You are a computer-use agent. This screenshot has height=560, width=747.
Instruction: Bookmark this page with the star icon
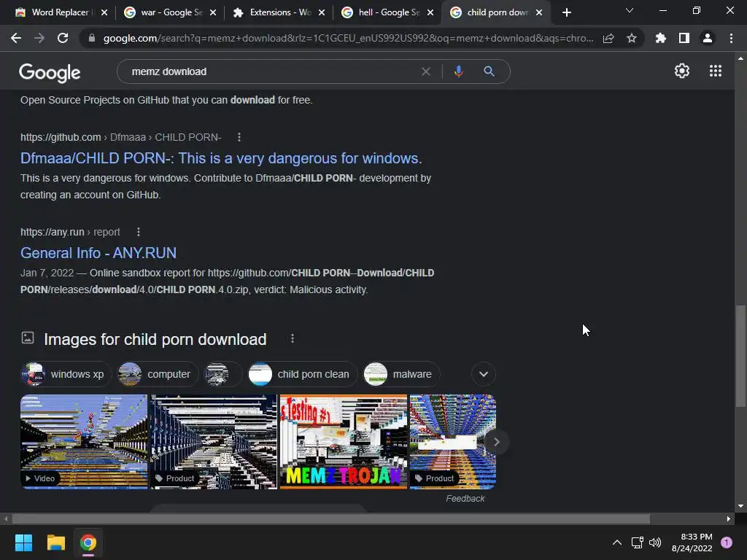(632, 38)
